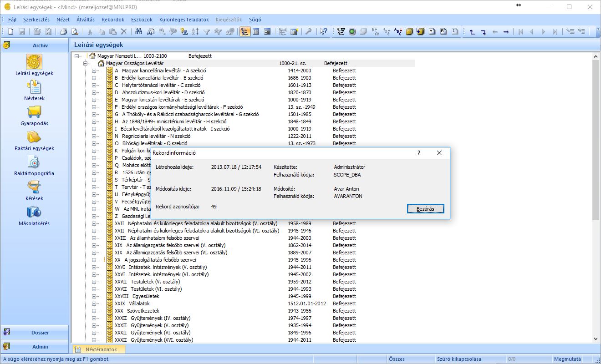Select XXVIII Egyesületek row

click(x=137, y=296)
